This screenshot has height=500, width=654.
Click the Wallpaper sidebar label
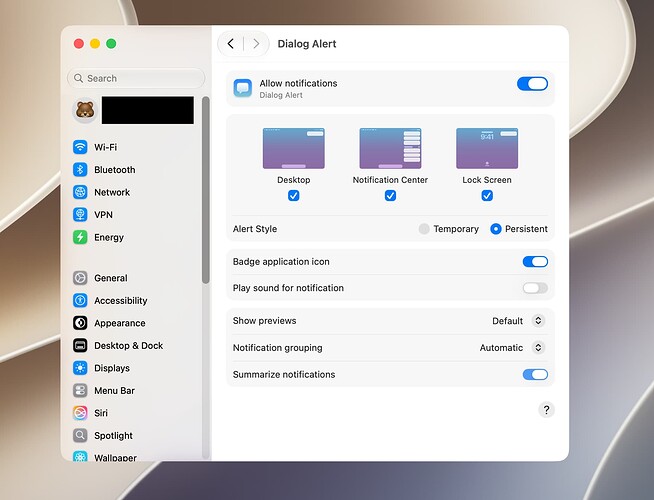[115, 457]
